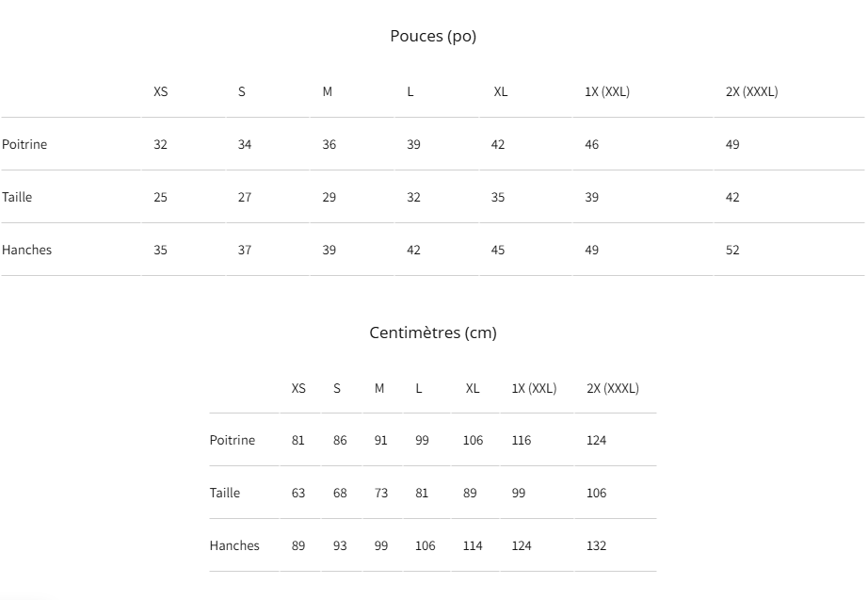Click the Taille M value 73 in centimeters
This screenshot has width=868, height=600.
(381, 494)
